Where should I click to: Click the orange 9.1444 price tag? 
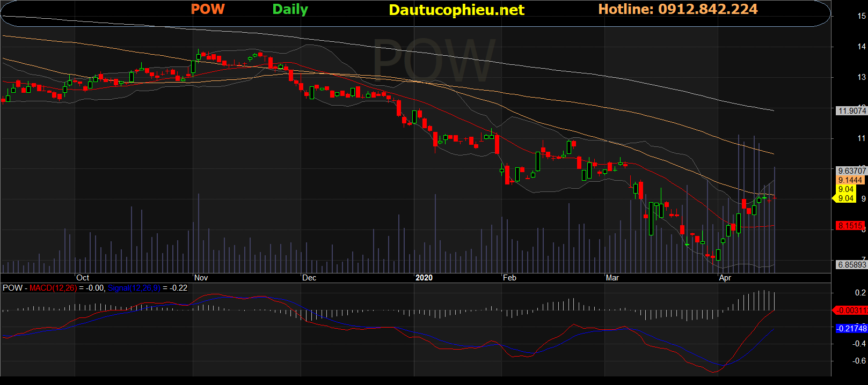click(x=850, y=180)
